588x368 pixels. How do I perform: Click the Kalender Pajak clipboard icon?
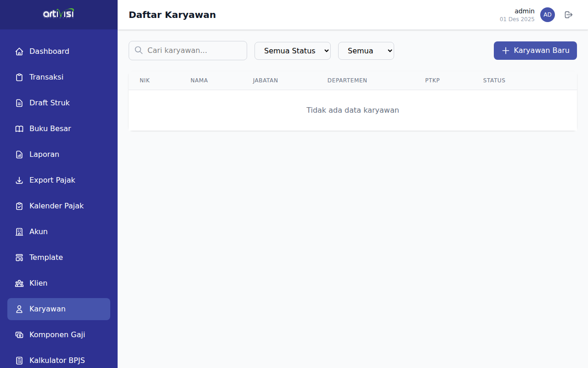tap(19, 206)
